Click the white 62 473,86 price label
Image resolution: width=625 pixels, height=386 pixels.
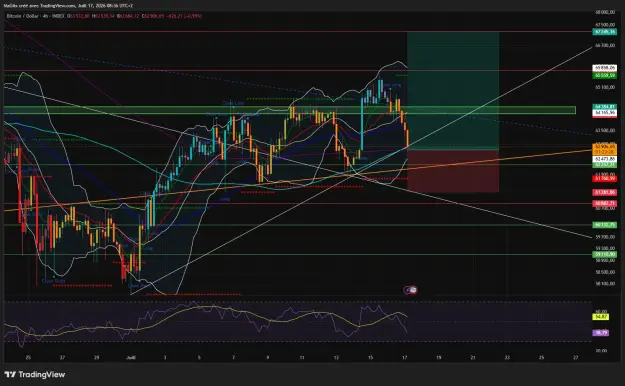coord(605,159)
